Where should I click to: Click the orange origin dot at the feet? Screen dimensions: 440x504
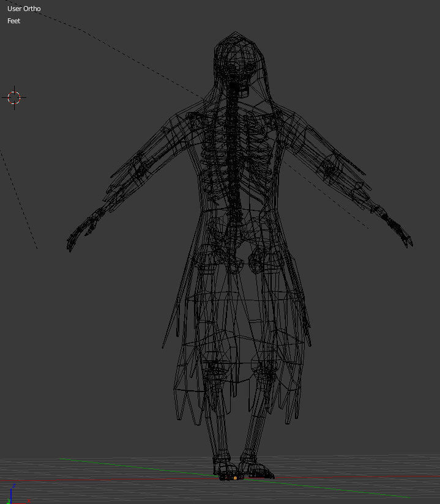pyautogui.click(x=235, y=478)
